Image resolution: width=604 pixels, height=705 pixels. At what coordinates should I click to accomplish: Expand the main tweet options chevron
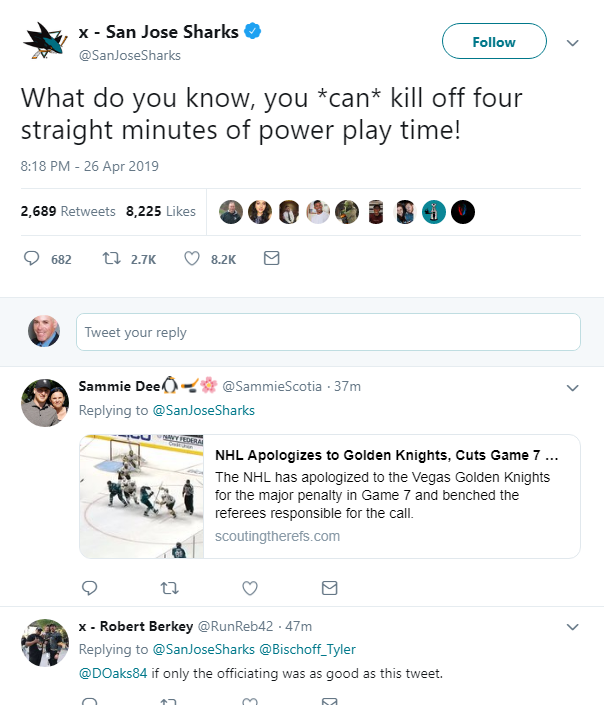pyautogui.click(x=573, y=43)
